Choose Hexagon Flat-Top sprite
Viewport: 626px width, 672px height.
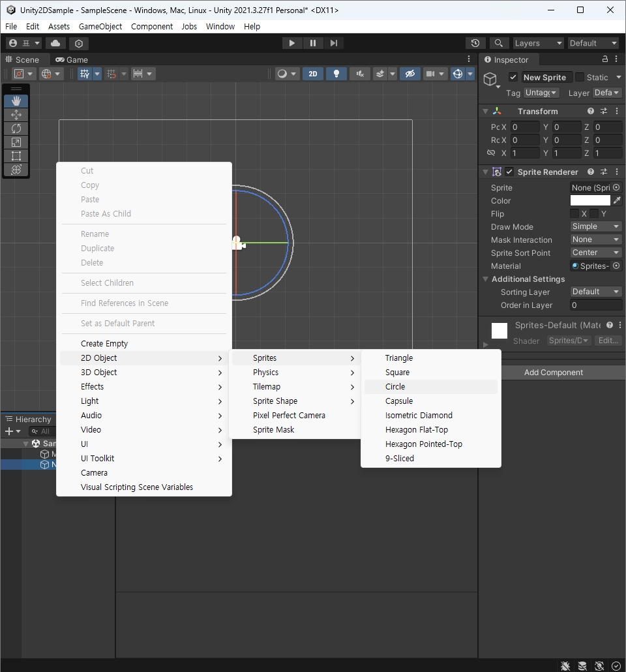(x=430, y=430)
